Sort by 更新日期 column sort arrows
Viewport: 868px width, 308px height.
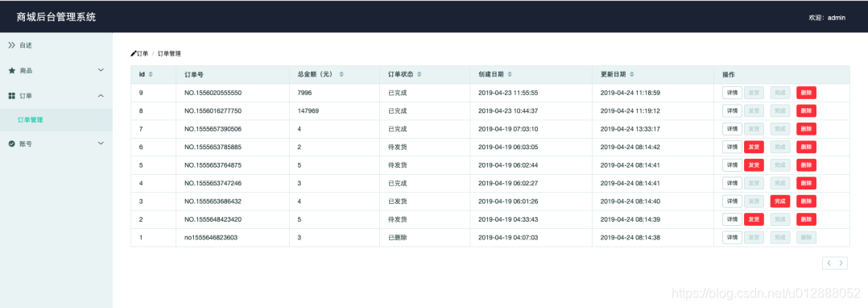(631, 74)
